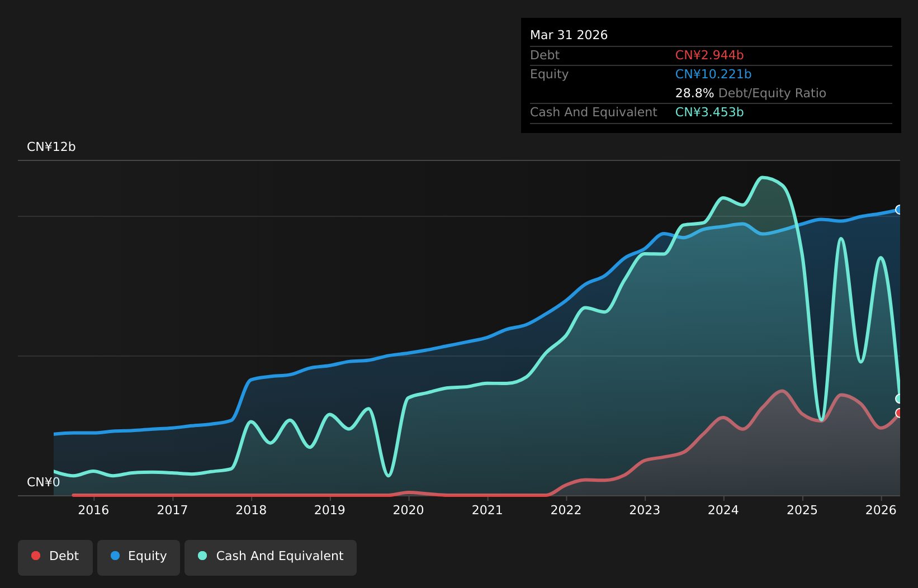Click the 2024 x-axis label
918x588 pixels.
pos(723,510)
